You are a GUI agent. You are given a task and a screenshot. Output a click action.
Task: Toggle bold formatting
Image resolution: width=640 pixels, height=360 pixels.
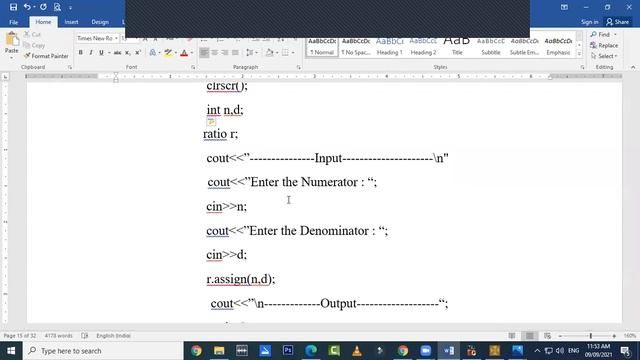click(x=80, y=53)
